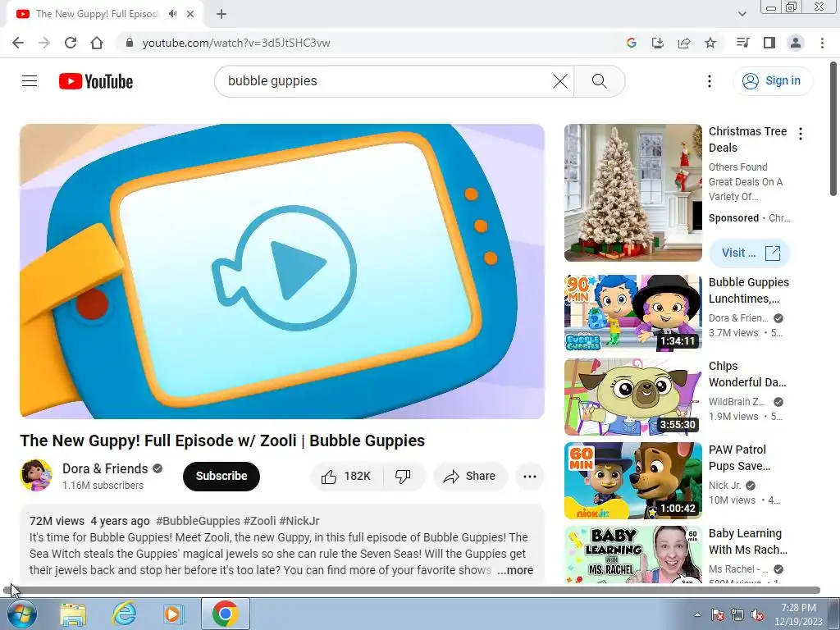Toggle Chrome side panel
840x630 pixels.
pyautogui.click(x=769, y=43)
